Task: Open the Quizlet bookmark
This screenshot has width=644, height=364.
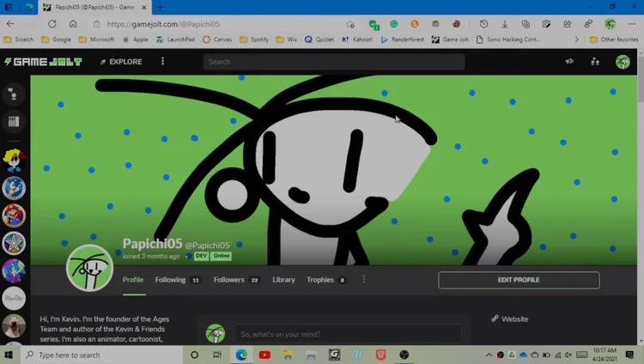Action: pos(319,39)
